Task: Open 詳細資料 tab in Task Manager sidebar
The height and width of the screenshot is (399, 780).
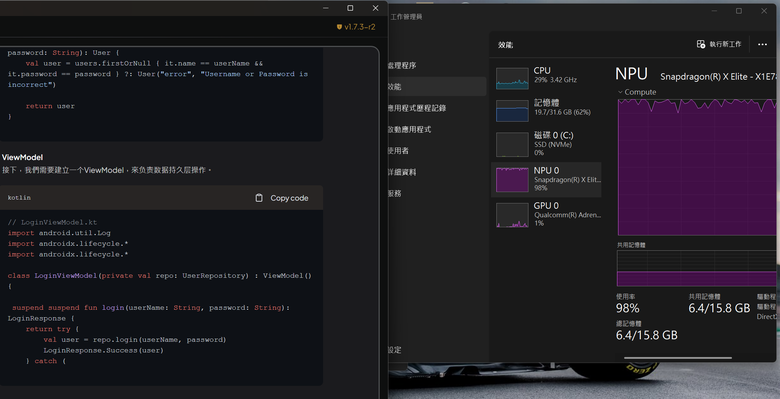Action: [x=402, y=172]
